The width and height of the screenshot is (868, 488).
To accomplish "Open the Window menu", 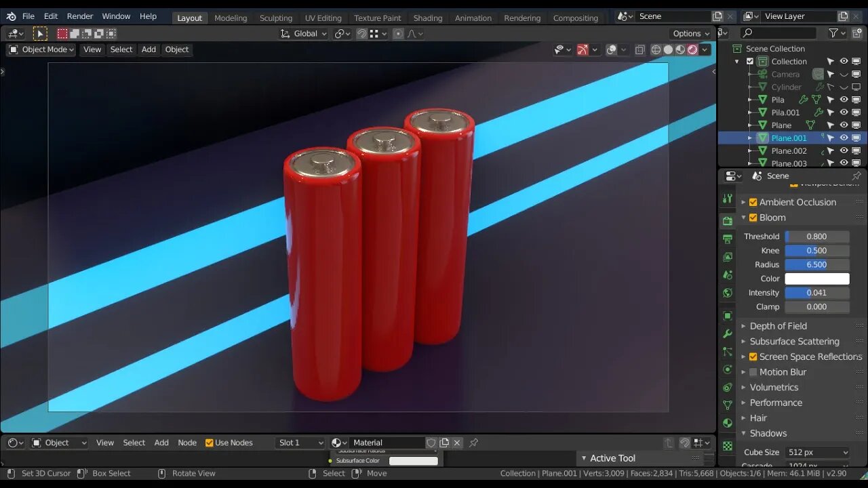I will point(116,16).
